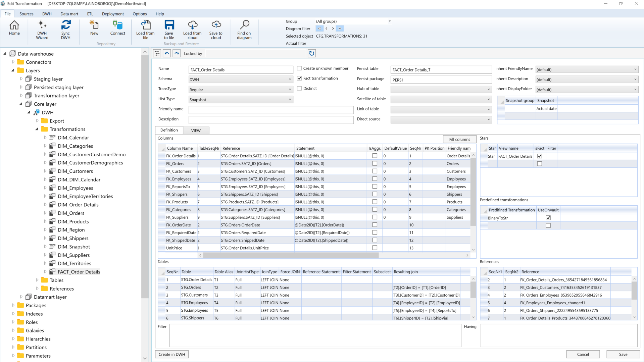
Task: Click the DIM_Snapshot transformation icon
Action: (52, 247)
